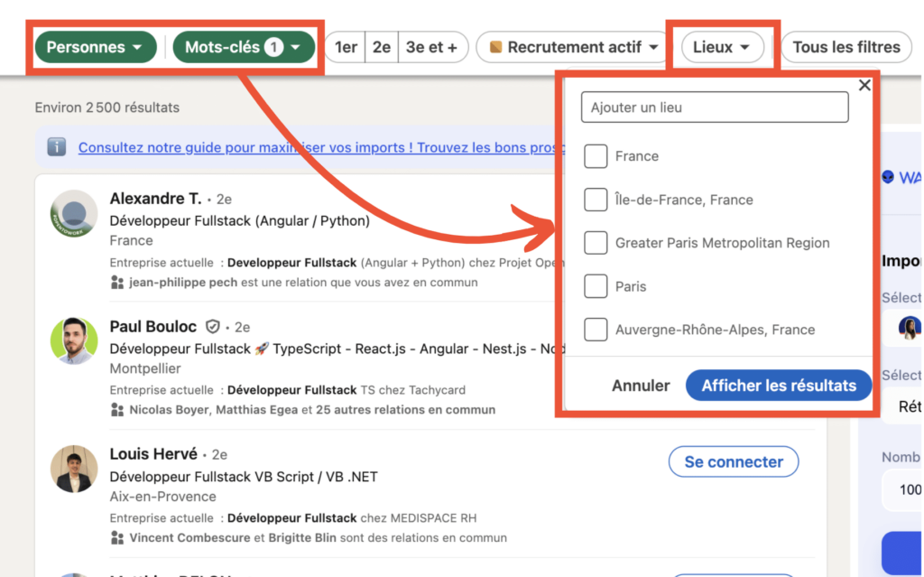Toggle the 3e et + connection filter
Viewport: 924px width, 577px height.
tap(432, 47)
